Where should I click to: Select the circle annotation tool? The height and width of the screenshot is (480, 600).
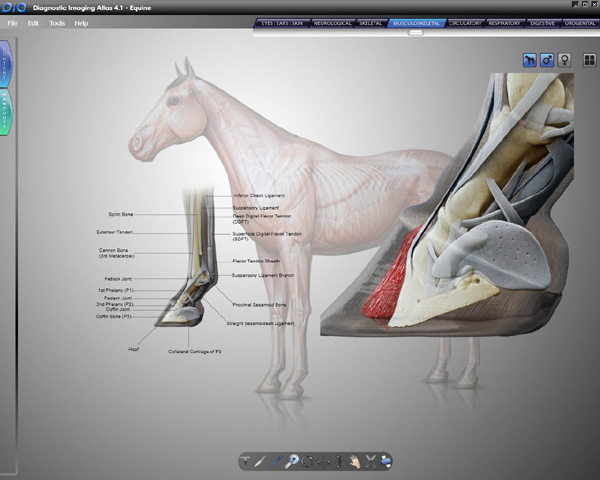[308, 461]
